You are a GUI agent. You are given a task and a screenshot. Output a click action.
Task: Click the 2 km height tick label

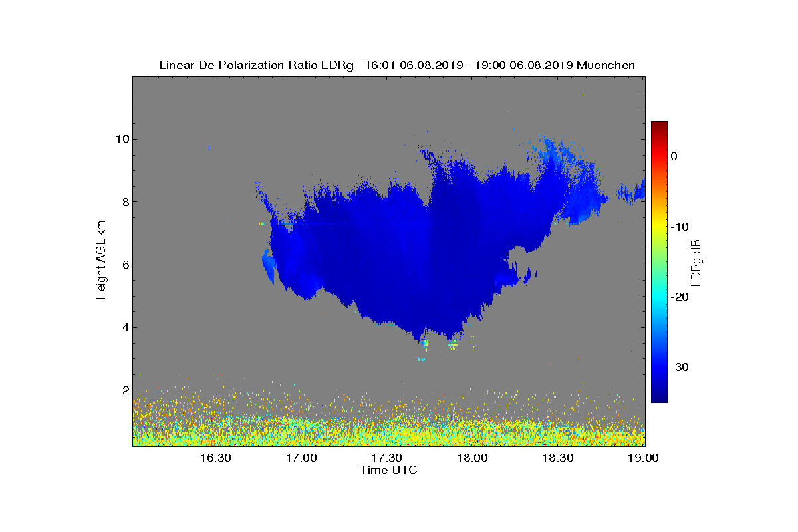124,390
